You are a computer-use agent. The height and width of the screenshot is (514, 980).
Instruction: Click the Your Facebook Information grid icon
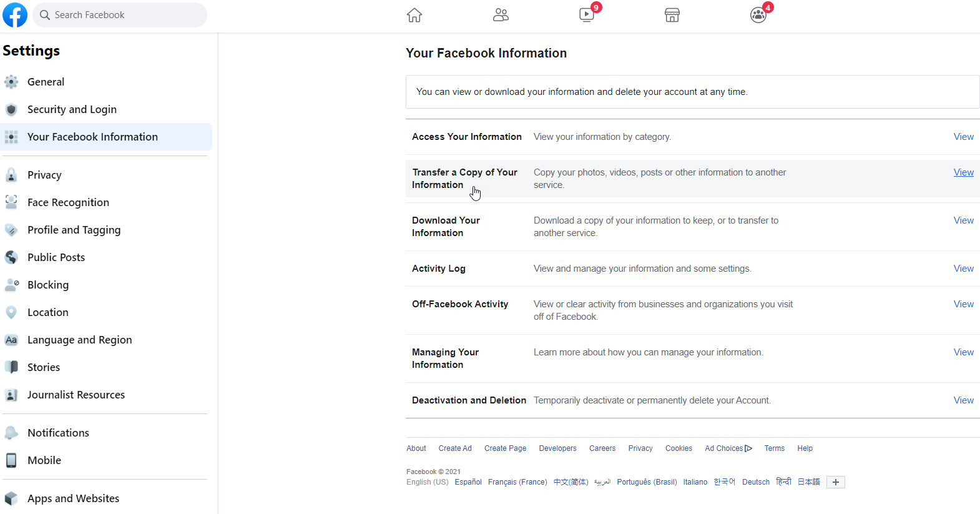point(11,137)
